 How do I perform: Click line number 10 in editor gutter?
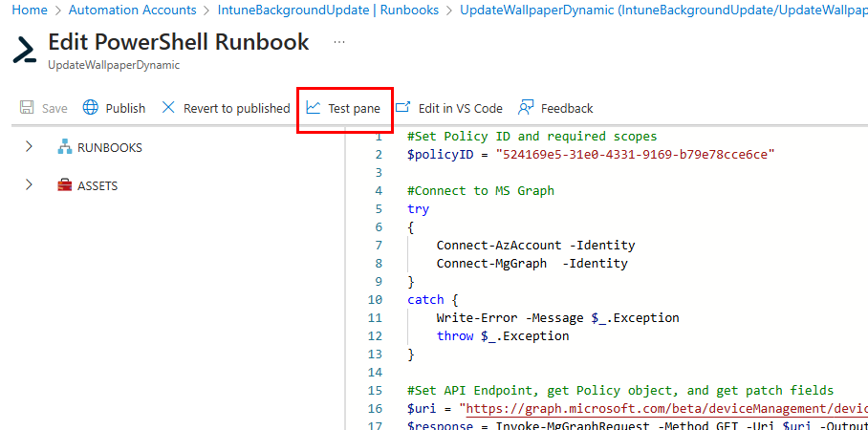tap(375, 299)
